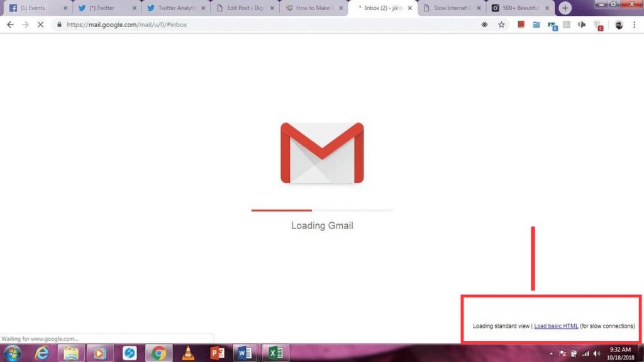Open the gray PDF extension icon
Viewport: 644px width, 362px height.
(x=567, y=25)
